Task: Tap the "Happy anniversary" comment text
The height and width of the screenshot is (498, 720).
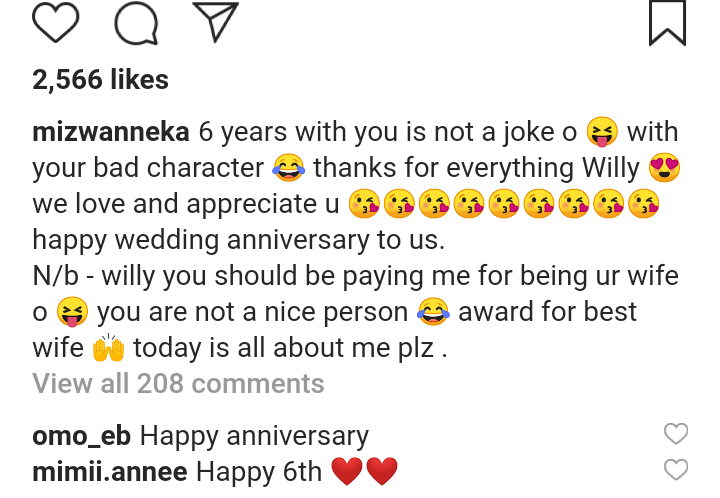Action: point(254,436)
